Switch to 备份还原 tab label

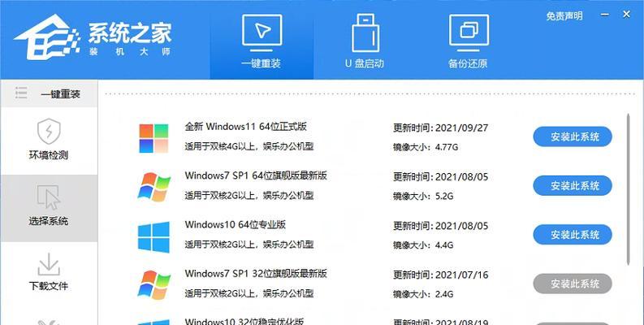tap(468, 63)
